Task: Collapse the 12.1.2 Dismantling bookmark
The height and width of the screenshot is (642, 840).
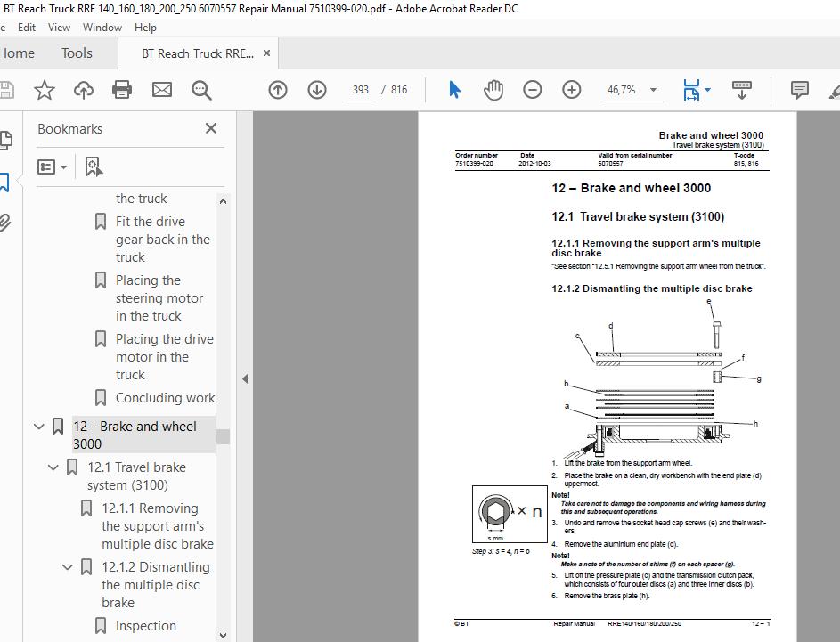Action: (x=68, y=567)
